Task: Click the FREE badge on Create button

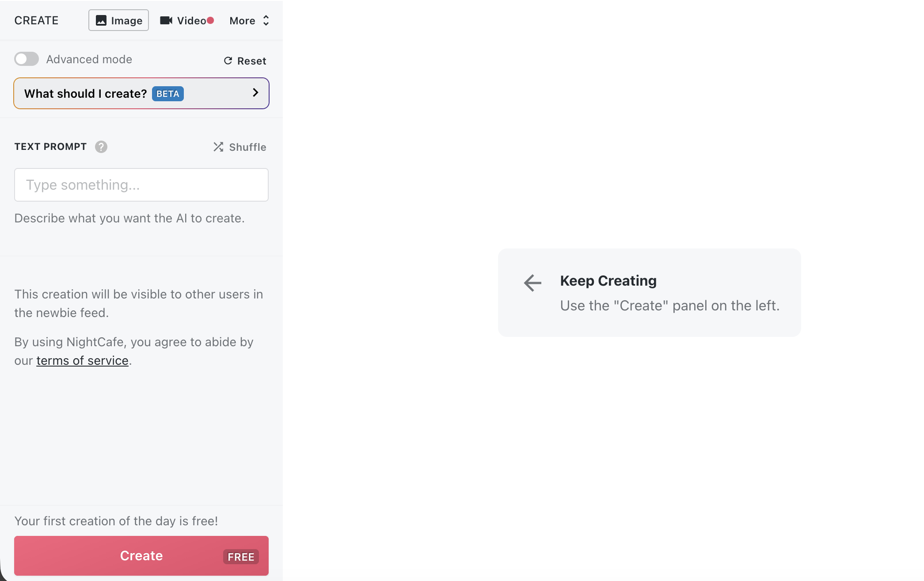Action: pos(241,557)
